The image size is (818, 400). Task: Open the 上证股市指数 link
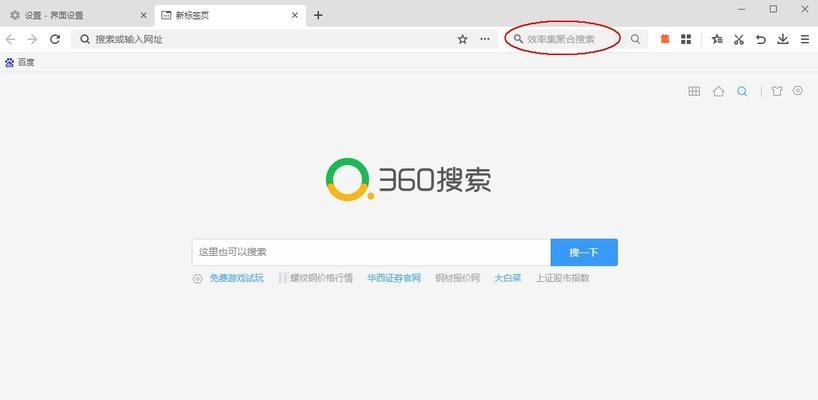(x=562, y=278)
